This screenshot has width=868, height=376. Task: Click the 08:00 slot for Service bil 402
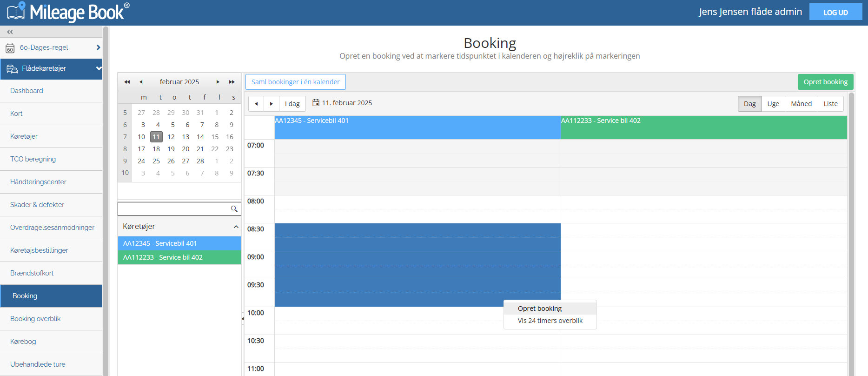point(704,202)
